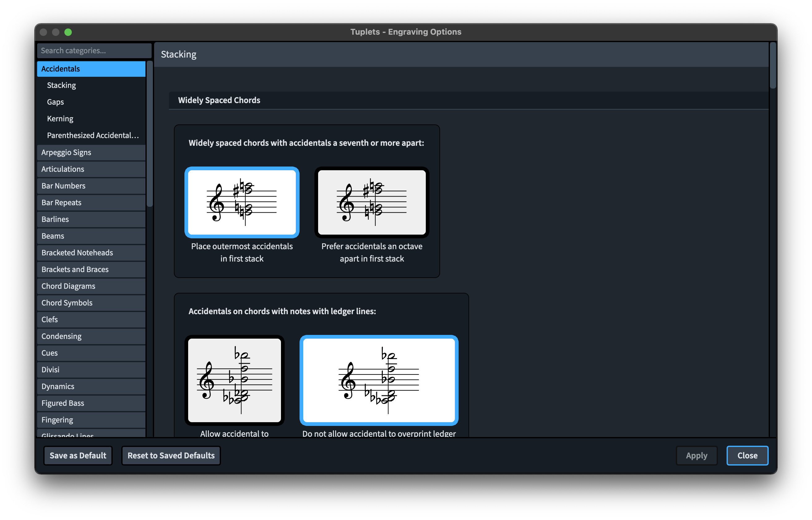
Task: Open the Chord Symbols category
Action: click(x=91, y=303)
